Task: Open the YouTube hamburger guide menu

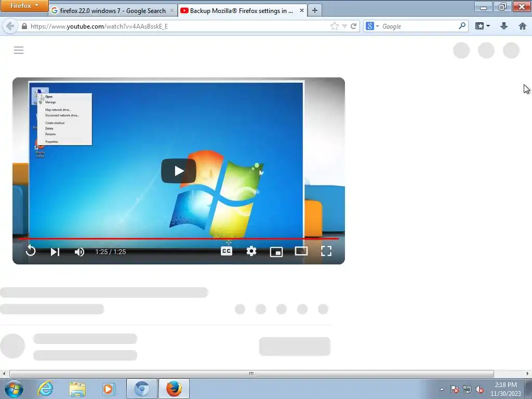Action: 19,50
